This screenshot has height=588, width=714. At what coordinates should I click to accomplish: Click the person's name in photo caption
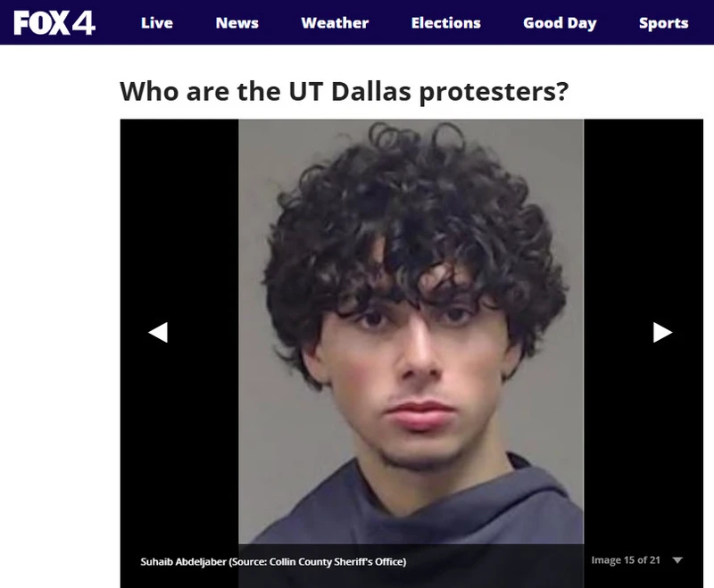pyautogui.click(x=183, y=561)
